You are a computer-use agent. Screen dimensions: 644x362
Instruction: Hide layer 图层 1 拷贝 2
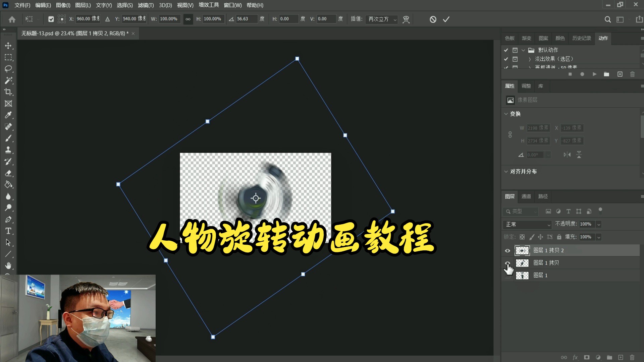[x=507, y=251]
